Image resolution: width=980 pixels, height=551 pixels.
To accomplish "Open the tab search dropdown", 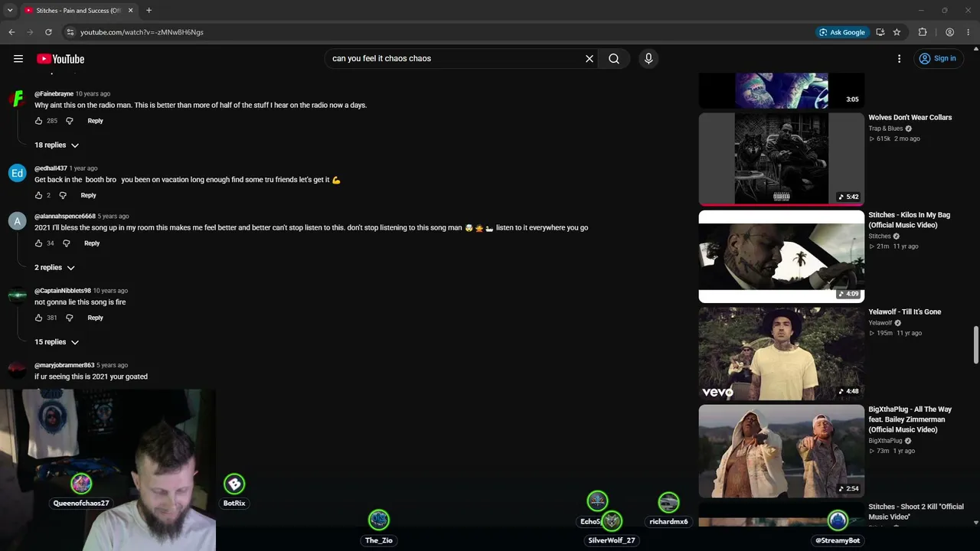I will [10, 11].
